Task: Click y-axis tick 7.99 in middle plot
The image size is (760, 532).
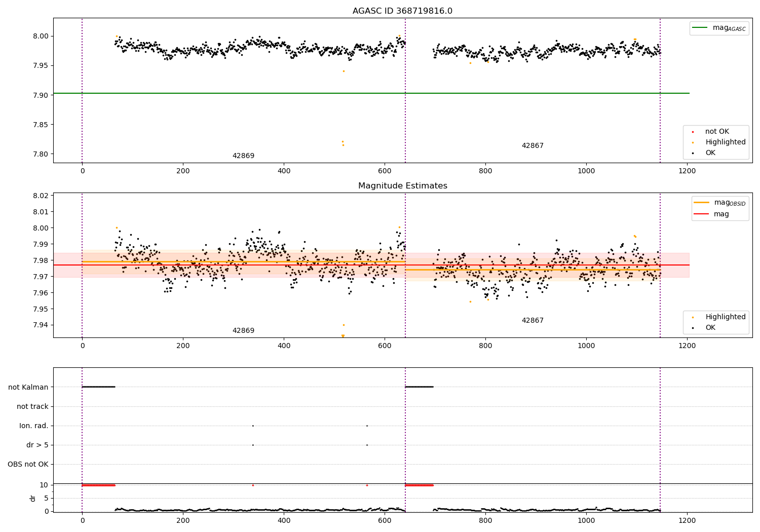Action: tap(42, 244)
